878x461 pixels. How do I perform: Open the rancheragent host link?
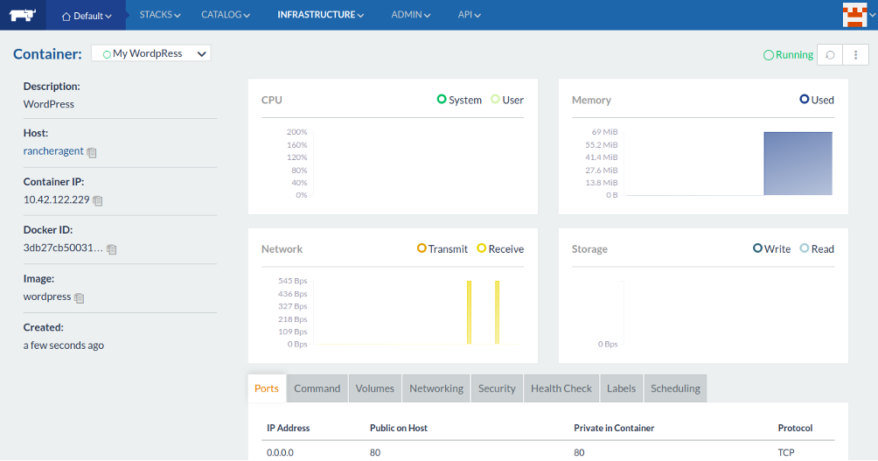point(54,152)
